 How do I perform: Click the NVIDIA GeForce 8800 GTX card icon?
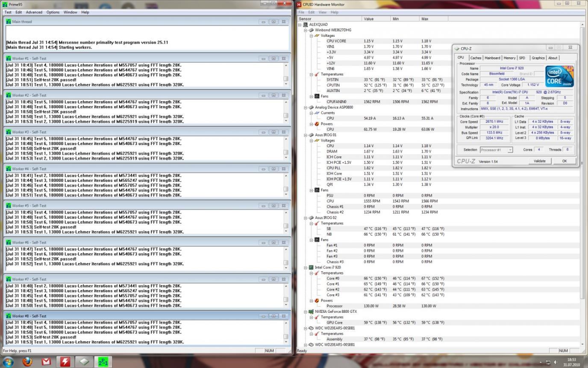311,312
